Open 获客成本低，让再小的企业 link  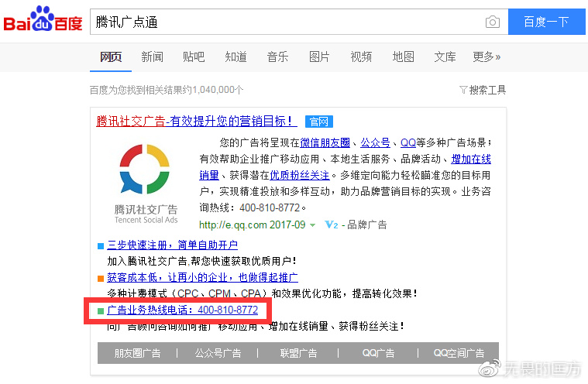pyautogui.click(x=202, y=277)
